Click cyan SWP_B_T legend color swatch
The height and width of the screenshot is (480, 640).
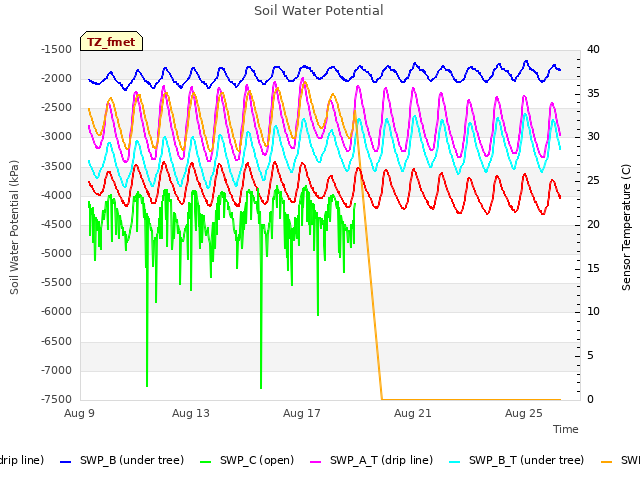click(x=454, y=462)
